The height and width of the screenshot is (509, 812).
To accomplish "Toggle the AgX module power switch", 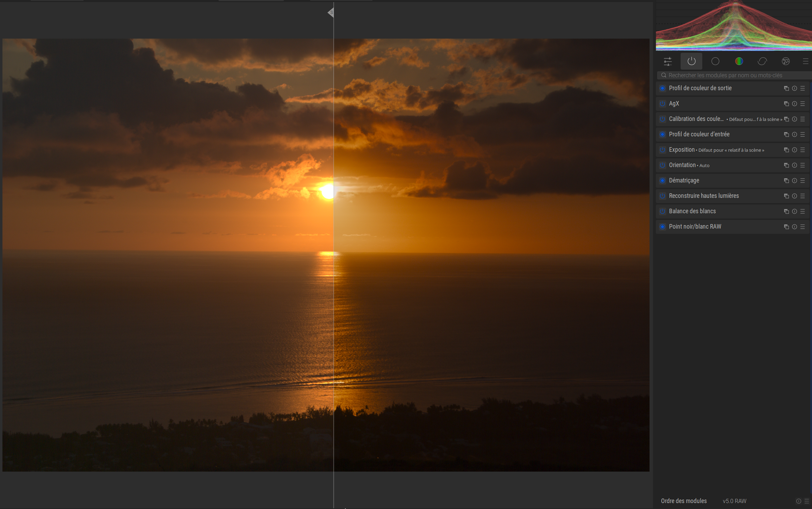I will pos(662,104).
